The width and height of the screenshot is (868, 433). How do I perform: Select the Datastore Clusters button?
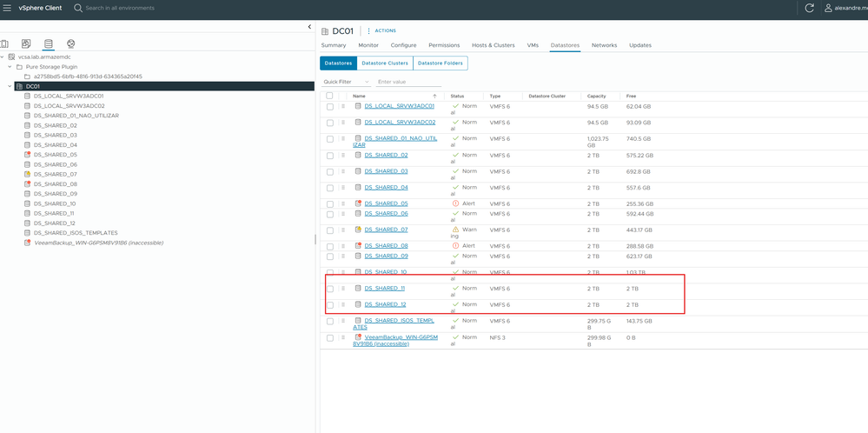pos(385,63)
